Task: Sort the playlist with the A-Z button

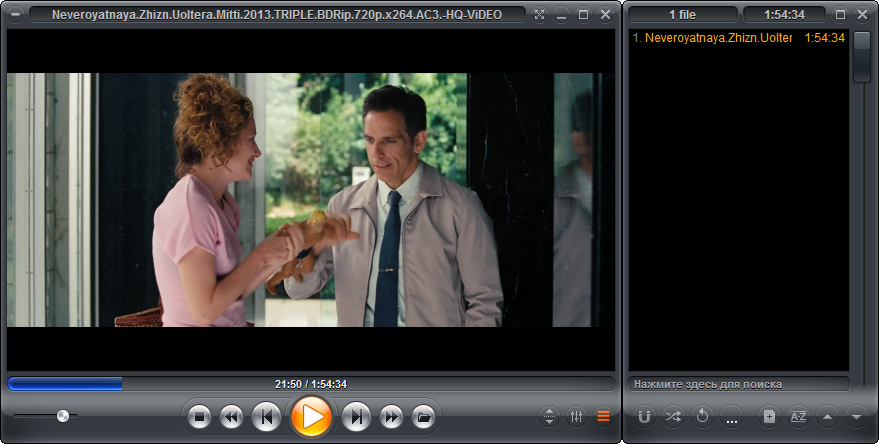Action: [x=798, y=417]
